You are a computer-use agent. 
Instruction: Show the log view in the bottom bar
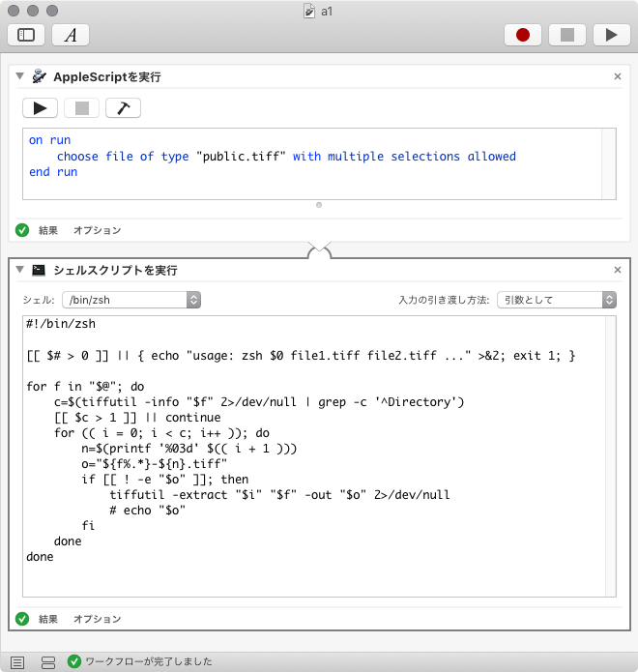click(17, 662)
